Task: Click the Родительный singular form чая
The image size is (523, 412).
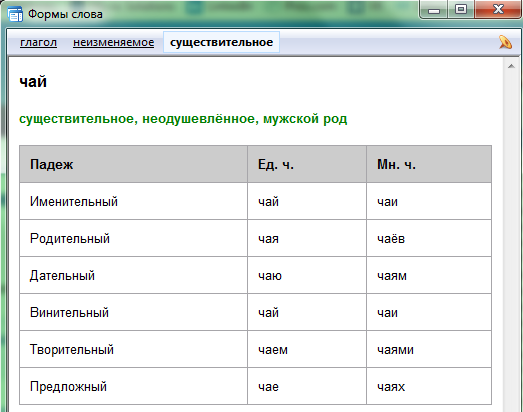Action: 268,239
